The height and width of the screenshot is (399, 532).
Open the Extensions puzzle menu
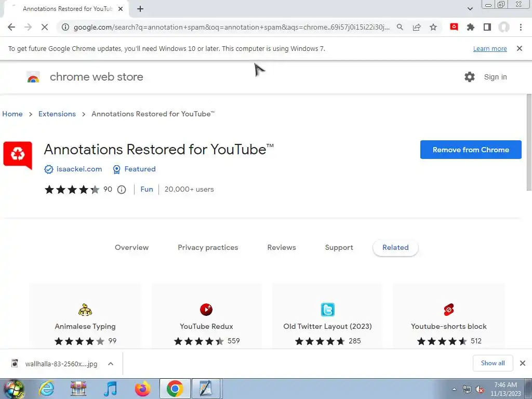[471, 27]
